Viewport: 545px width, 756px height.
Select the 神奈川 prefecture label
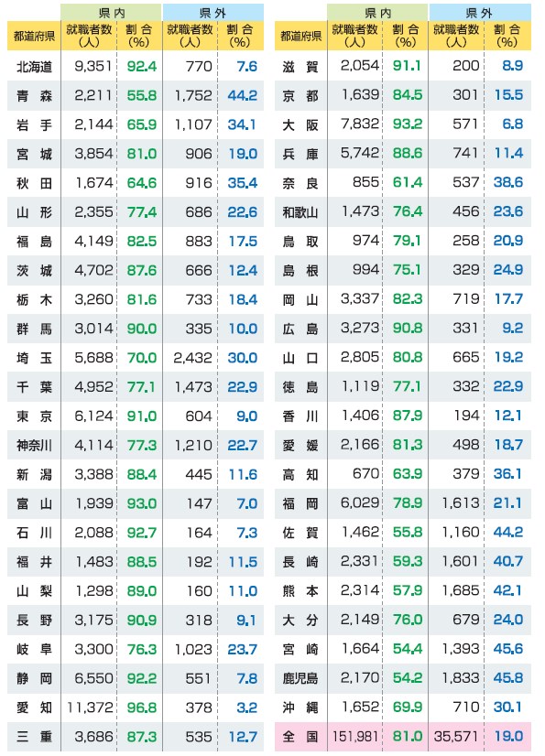coord(34,445)
